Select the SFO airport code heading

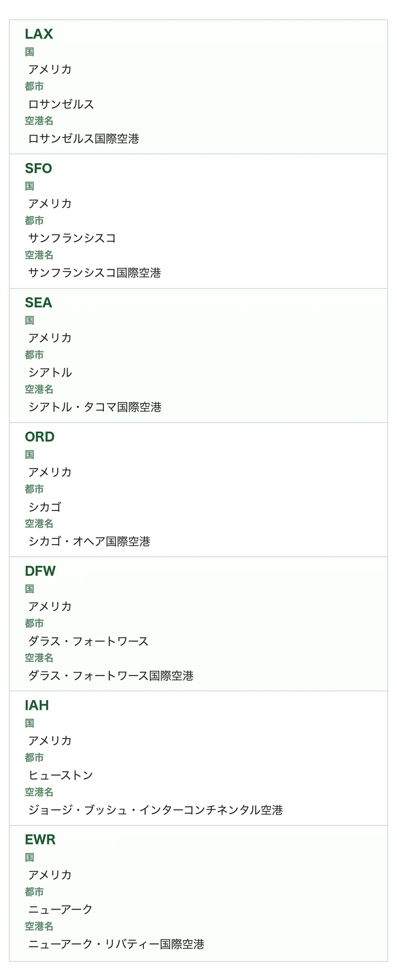click(x=38, y=169)
